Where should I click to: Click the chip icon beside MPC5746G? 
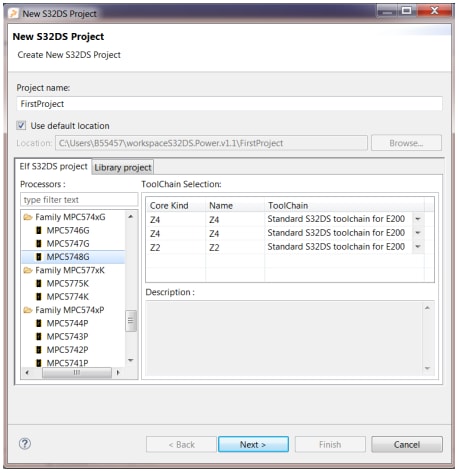click(39, 230)
